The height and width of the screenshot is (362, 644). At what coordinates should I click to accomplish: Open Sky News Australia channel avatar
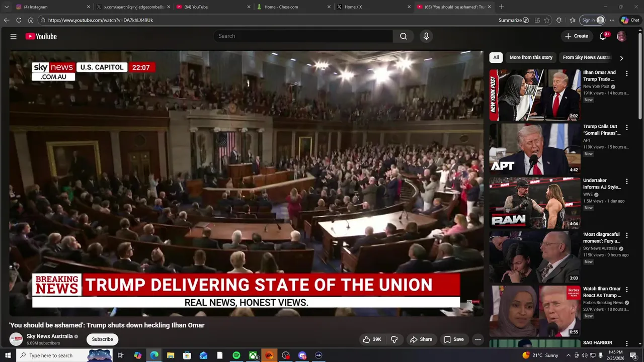[16, 339]
